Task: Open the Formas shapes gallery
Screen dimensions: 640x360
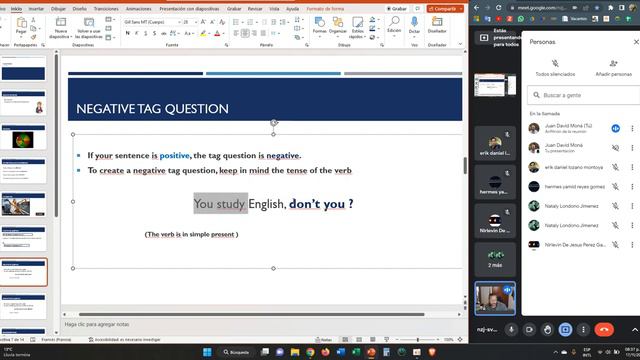Action: coord(320,22)
